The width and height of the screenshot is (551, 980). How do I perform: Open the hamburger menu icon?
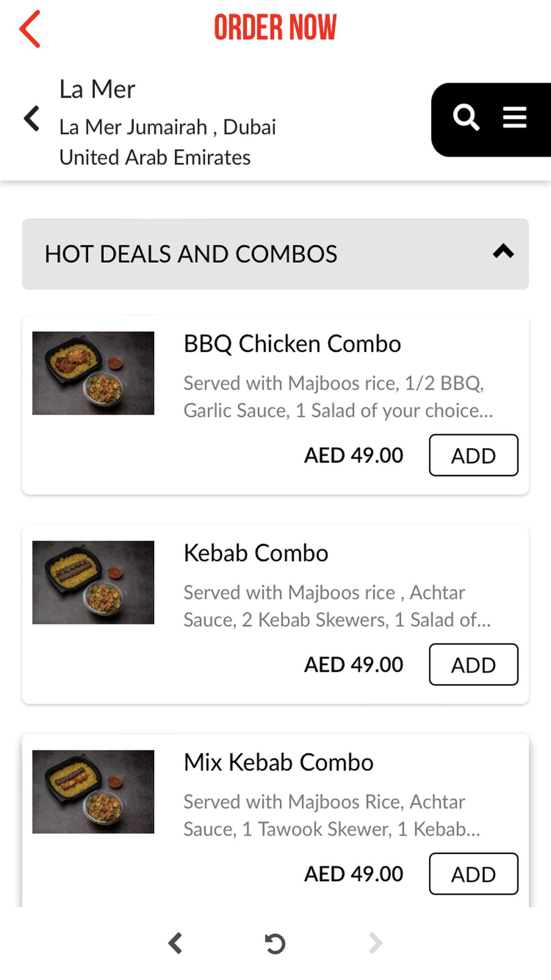(515, 117)
